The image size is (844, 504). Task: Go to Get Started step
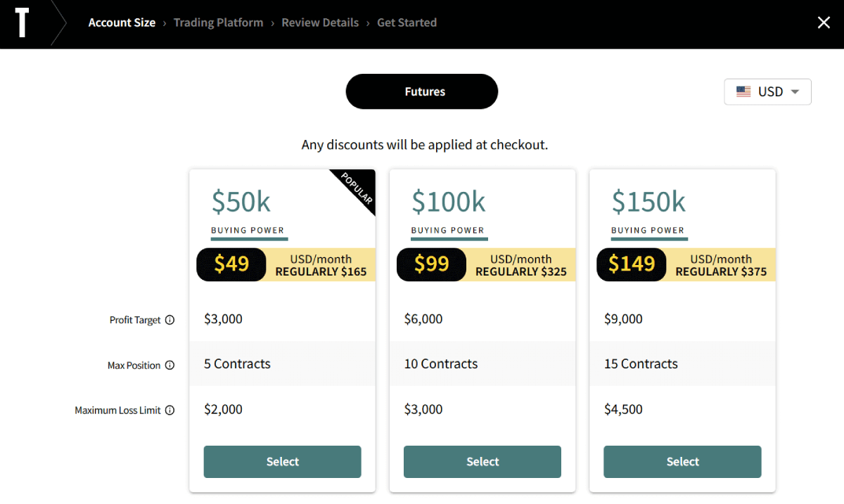407,22
